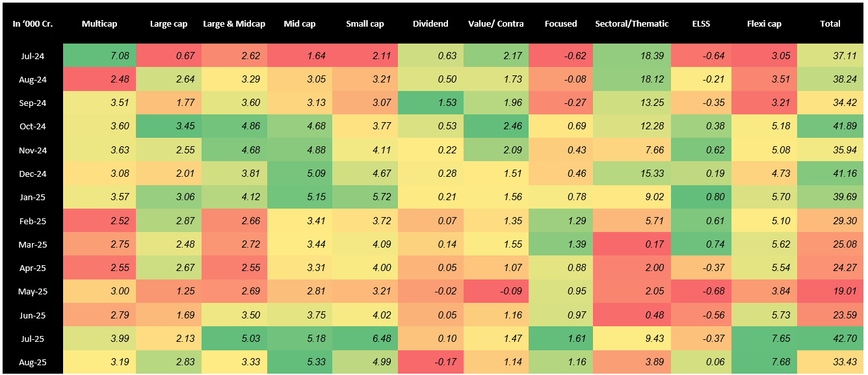Click the Sectoral/Thematic column header
The image size is (868, 375).
click(x=631, y=24)
